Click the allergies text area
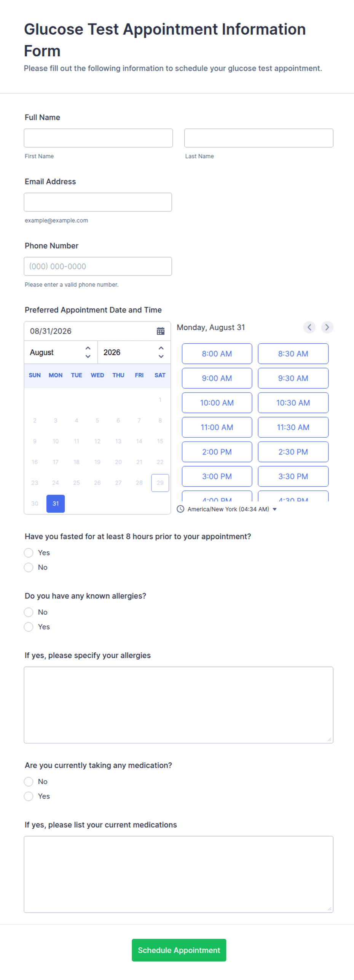354x980 pixels. [179, 705]
